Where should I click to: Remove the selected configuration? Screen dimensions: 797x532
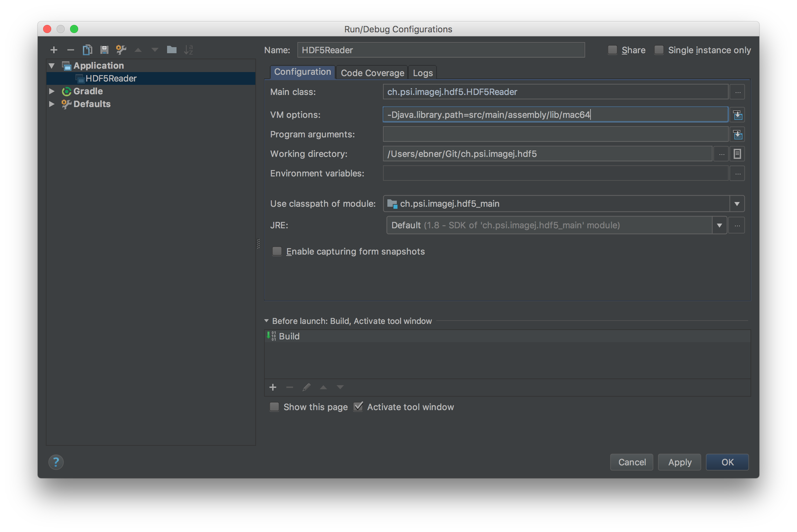click(71, 50)
